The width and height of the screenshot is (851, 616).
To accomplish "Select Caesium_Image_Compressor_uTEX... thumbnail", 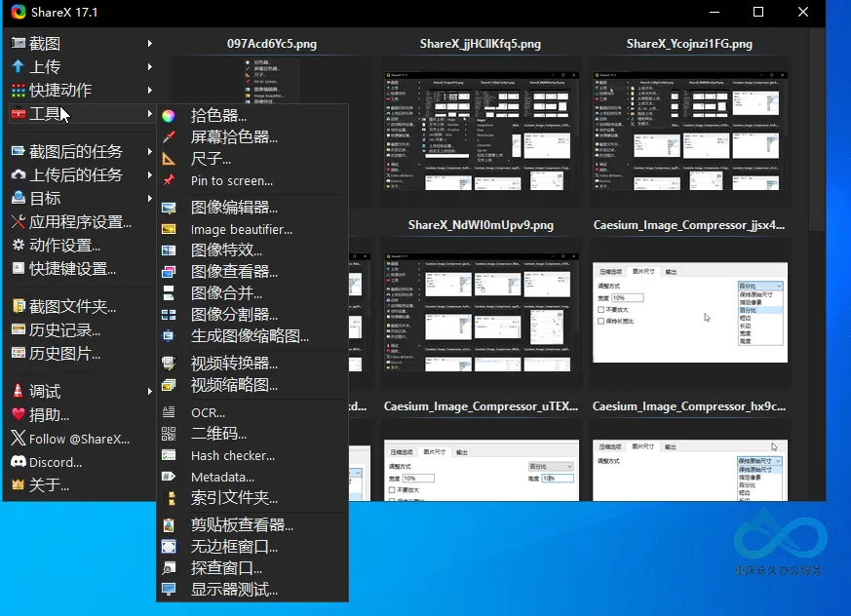I will [481, 470].
